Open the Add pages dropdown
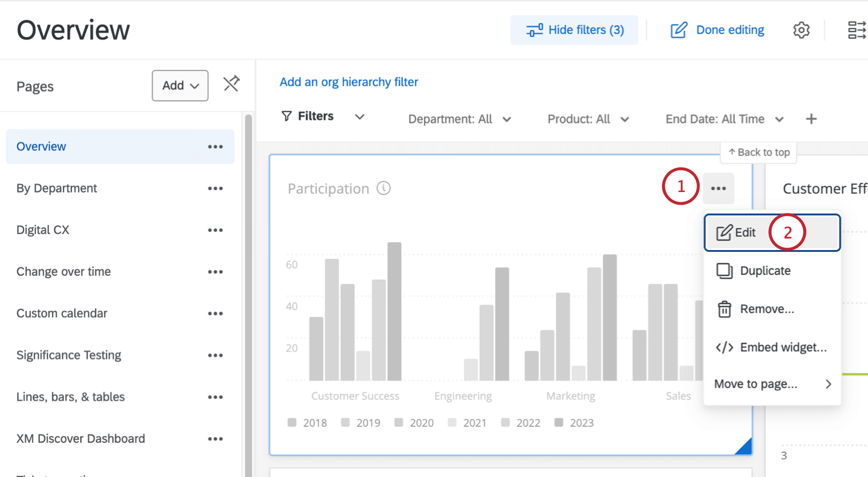 tap(180, 86)
